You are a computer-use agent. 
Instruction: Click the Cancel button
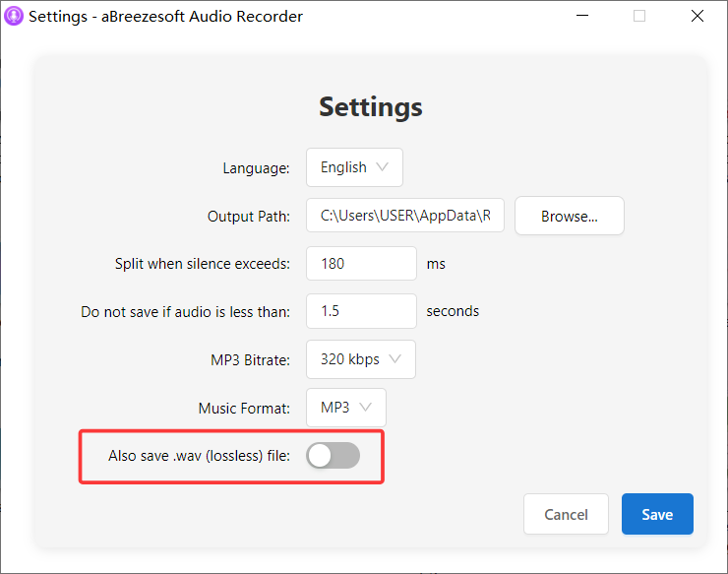[566, 514]
